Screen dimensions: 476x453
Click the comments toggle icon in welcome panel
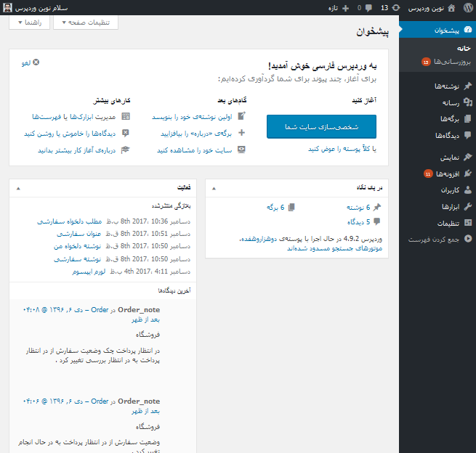tap(126, 133)
